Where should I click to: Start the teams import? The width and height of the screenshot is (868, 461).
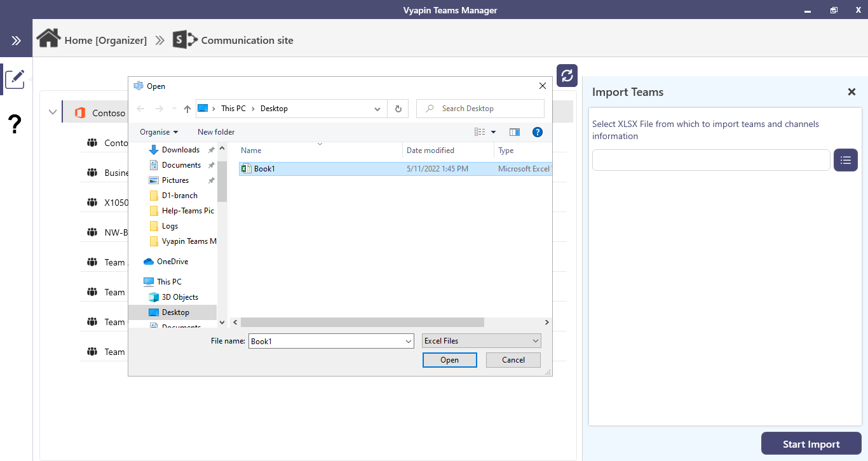coord(811,444)
